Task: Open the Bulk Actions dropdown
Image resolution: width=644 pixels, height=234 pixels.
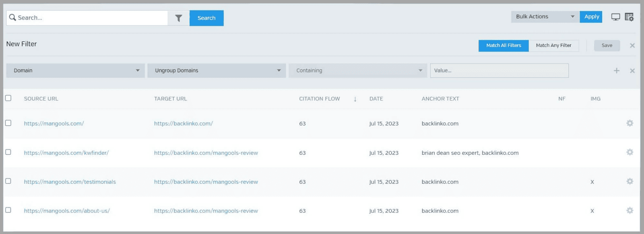Action: coord(545,17)
